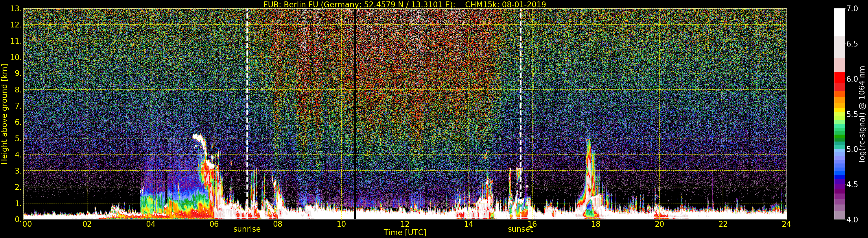Click the 'CHM15k: 08-01-2019' title text
This screenshot has width=868, height=238.
505,4
